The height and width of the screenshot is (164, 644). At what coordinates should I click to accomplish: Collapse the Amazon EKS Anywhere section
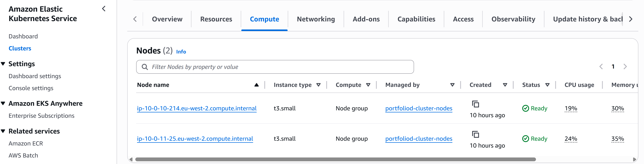tap(3, 103)
